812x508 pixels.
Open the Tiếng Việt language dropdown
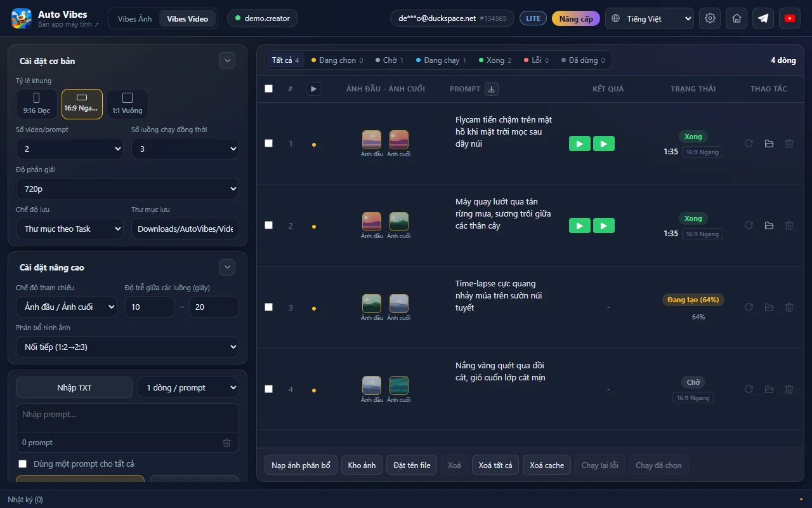pyautogui.click(x=650, y=18)
